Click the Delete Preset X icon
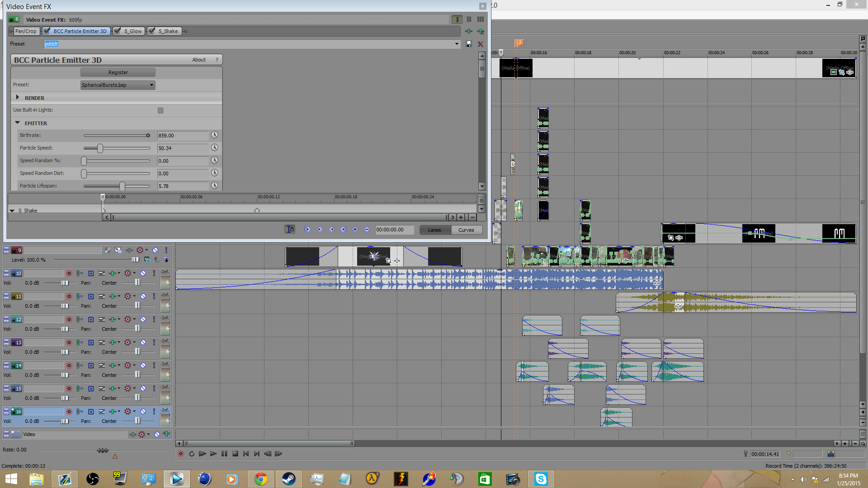 (x=481, y=44)
